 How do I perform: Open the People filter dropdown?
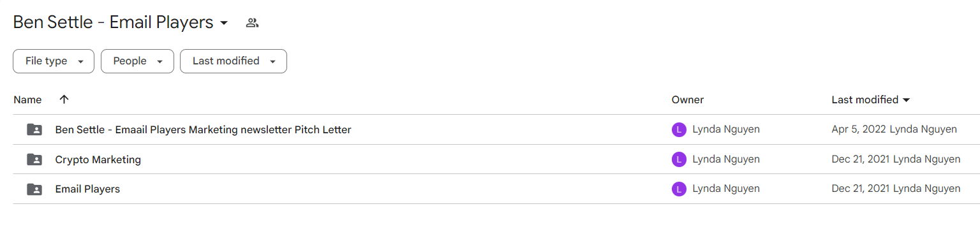click(137, 61)
